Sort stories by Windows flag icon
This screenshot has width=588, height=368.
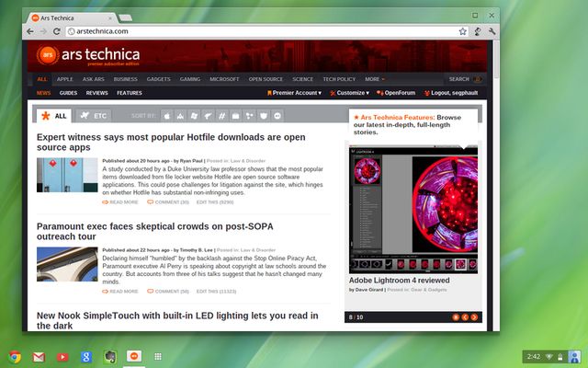click(194, 116)
